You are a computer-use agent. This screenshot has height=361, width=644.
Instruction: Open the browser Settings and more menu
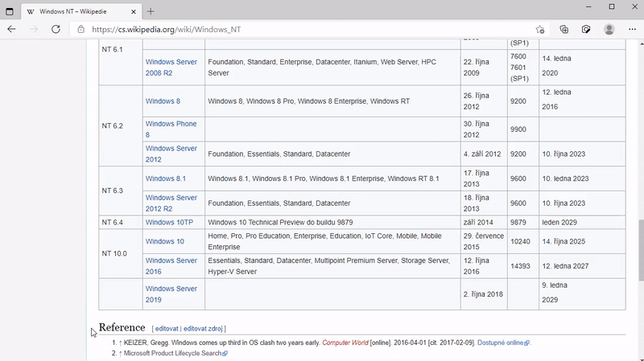tap(632, 29)
